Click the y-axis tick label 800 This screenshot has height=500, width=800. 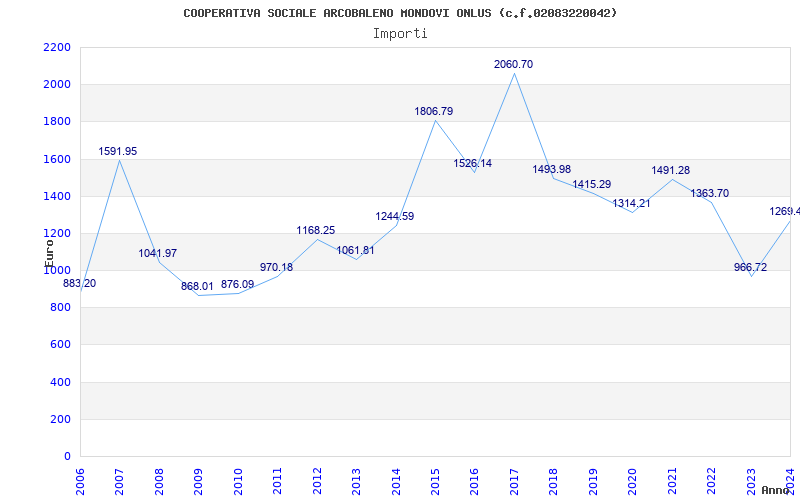tap(60, 308)
